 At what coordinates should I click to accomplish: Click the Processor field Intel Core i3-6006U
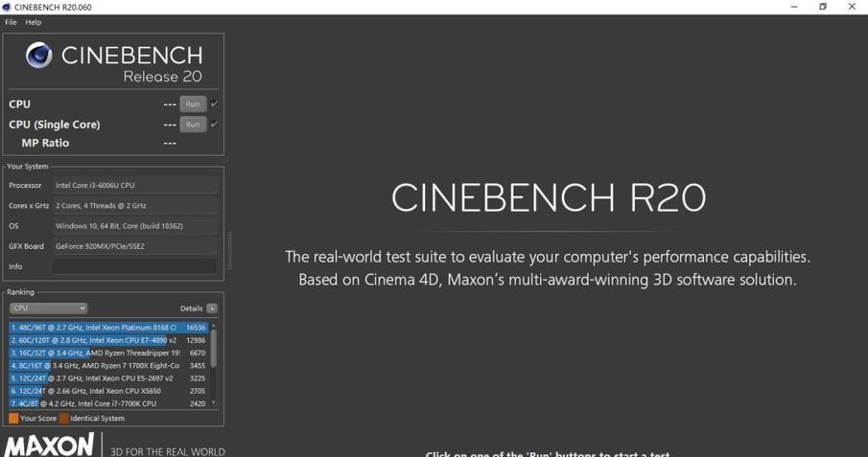134,185
